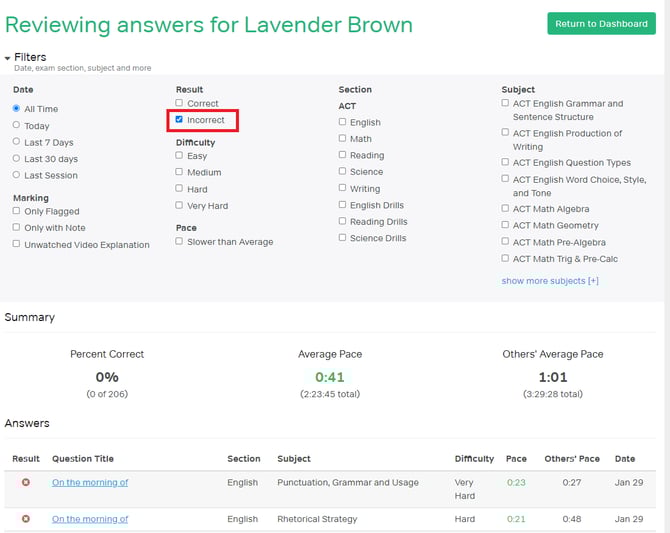670x533 pixels.
Task: Collapse the Filters section triangle
Action: [8, 58]
